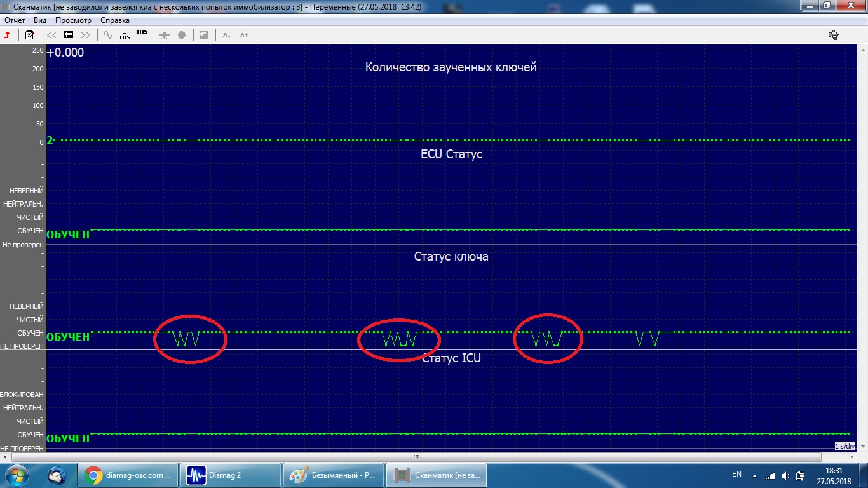Viewport: 868px width, 488px height.
Task: Click green ОБУЧЕН value in Статус ICU graph
Action: tap(68, 438)
